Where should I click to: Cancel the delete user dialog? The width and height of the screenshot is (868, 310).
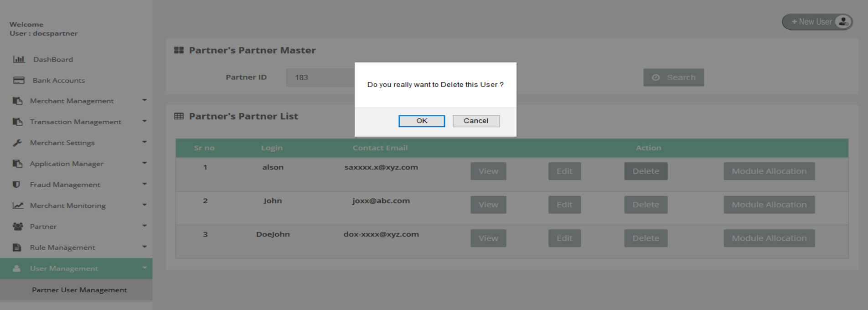476,121
